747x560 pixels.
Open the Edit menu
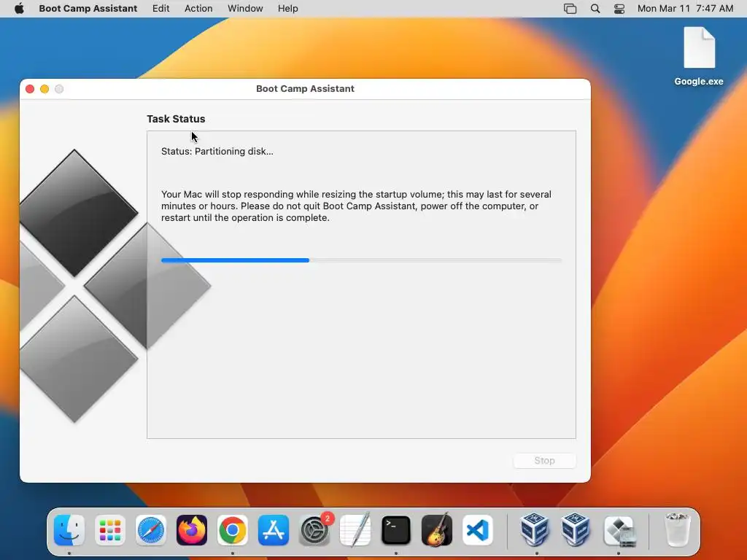[161, 9]
